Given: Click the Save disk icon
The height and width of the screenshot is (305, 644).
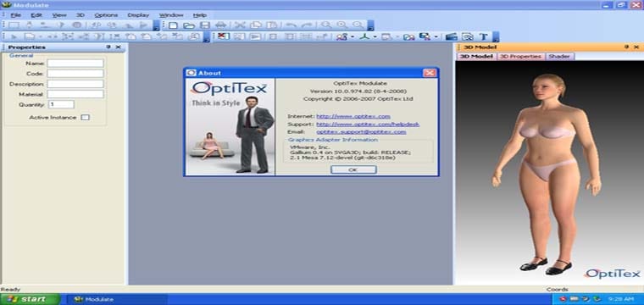Looking at the screenshot, I should [204, 25].
